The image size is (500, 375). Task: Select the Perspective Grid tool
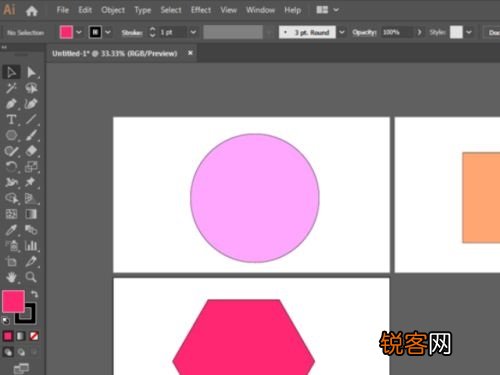point(31,198)
